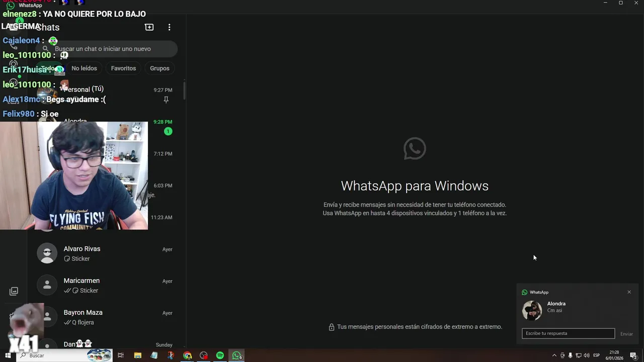Click Alondra's avatar in the notification popup
The image size is (644, 362).
point(532,311)
